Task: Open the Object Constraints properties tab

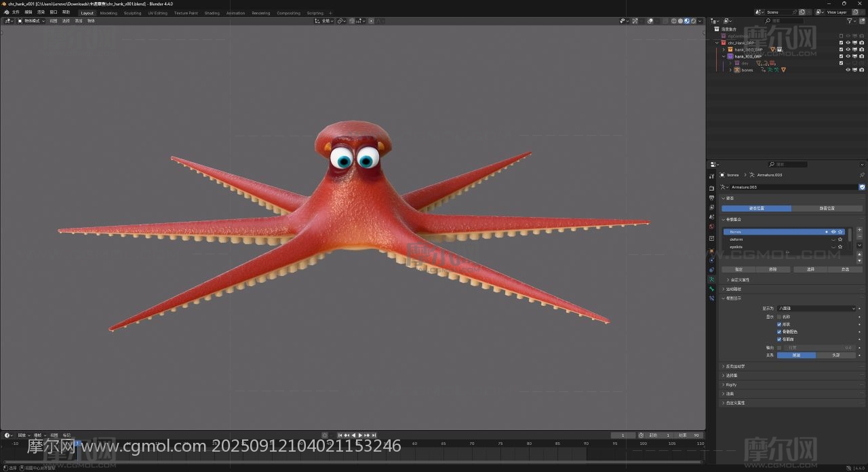Action: 711,270
